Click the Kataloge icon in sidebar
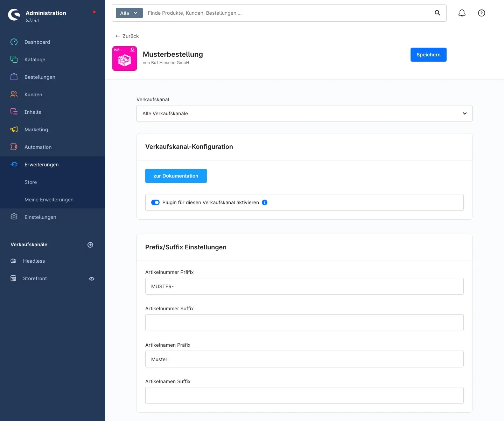 pyautogui.click(x=14, y=60)
